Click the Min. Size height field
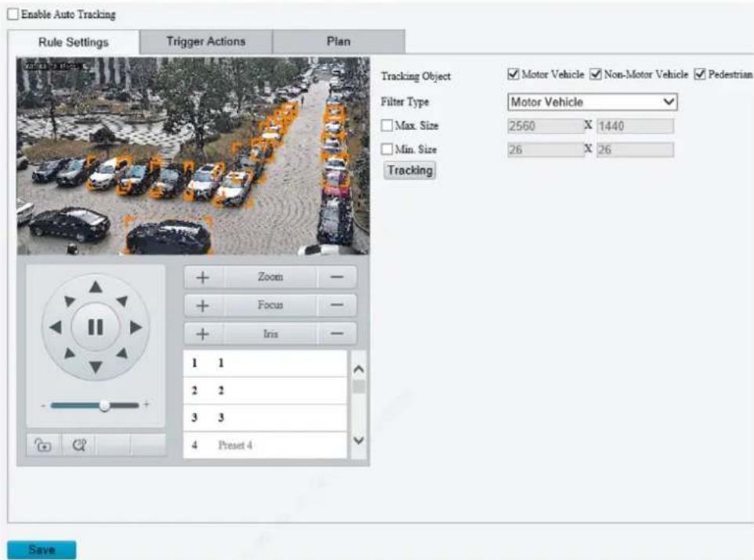The width and height of the screenshot is (754, 560). pyautogui.click(x=635, y=150)
